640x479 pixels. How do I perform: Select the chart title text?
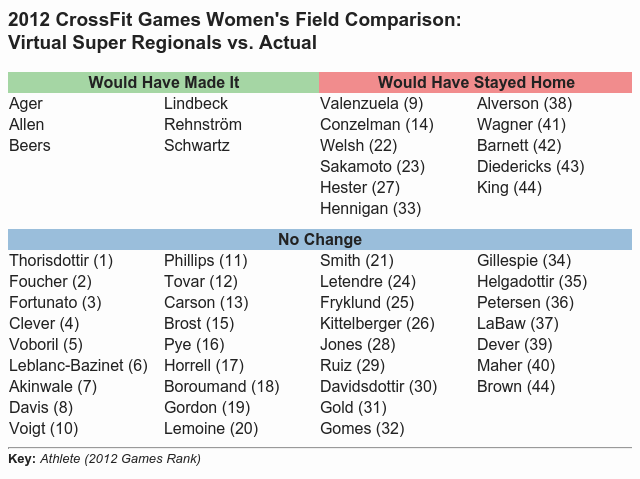[x=234, y=32]
